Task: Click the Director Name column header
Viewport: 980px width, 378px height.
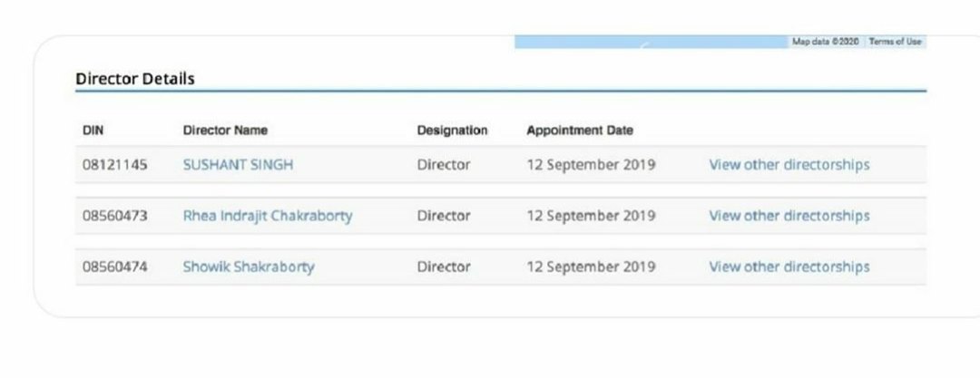Action: [x=225, y=131]
